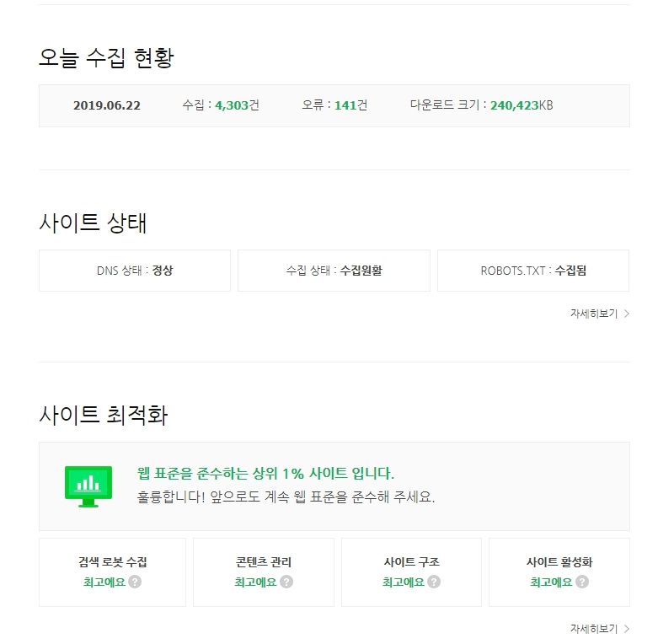Open 자세히보기 under 사이트 최적화
This screenshot has height=644, width=658.
(594, 629)
